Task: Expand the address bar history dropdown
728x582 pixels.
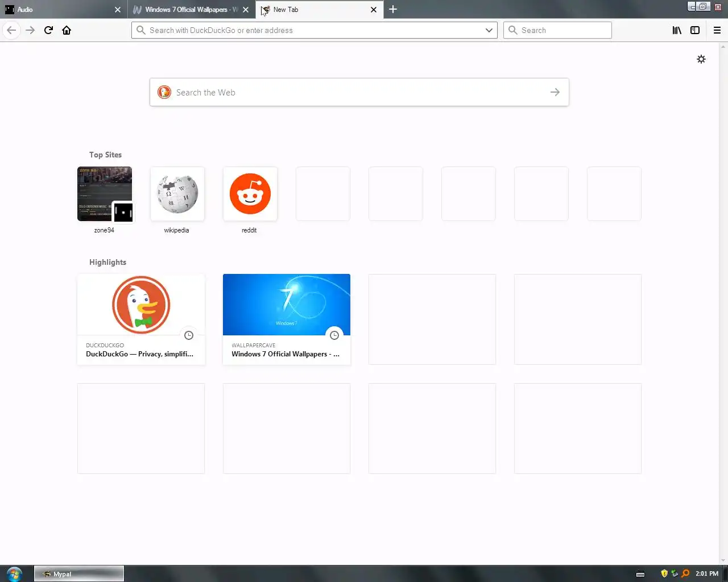Action: tap(489, 30)
